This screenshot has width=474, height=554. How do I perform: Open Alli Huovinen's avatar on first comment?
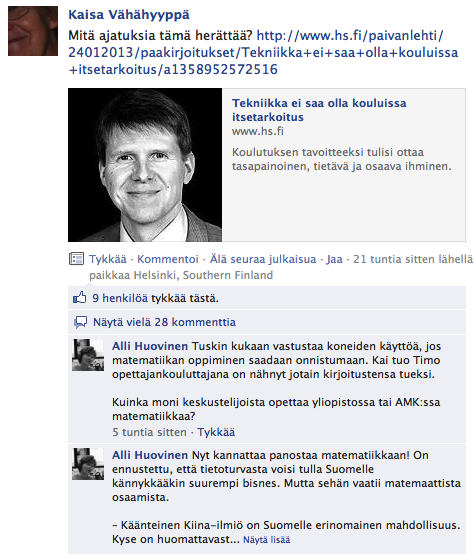(88, 355)
